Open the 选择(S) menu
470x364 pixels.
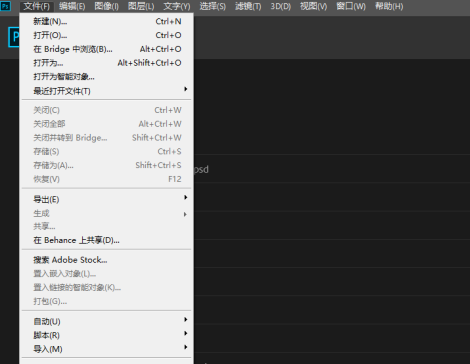click(x=212, y=6)
